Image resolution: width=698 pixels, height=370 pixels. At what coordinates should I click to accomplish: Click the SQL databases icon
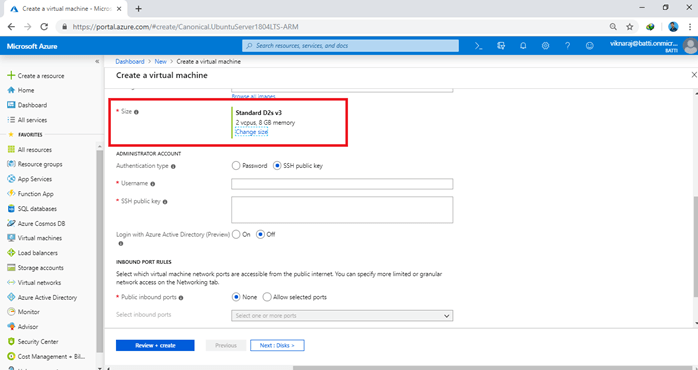coord(11,208)
